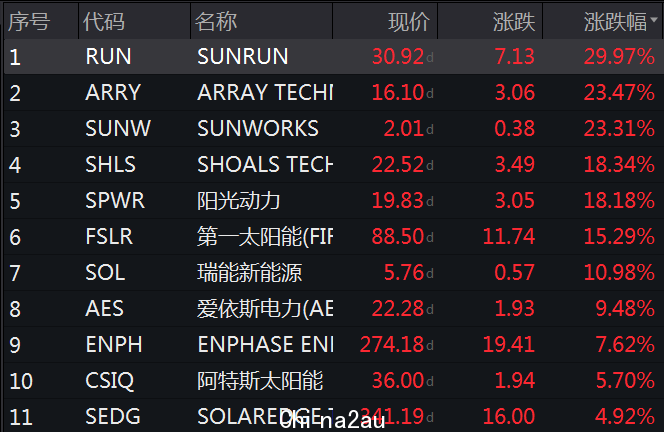This screenshot has width=664, height=432.
Task: Click the sort arrow beside 涨跌幅
Action: tap(654, 19)
